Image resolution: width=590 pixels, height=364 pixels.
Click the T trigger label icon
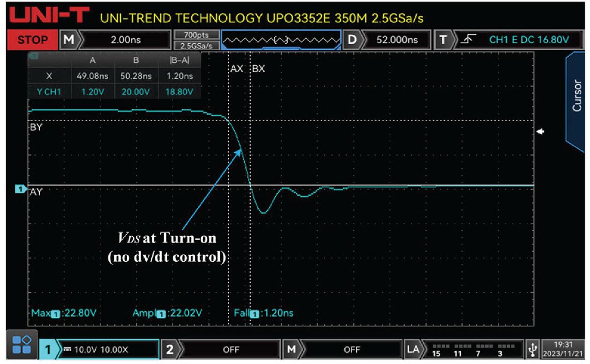[443, 40]
